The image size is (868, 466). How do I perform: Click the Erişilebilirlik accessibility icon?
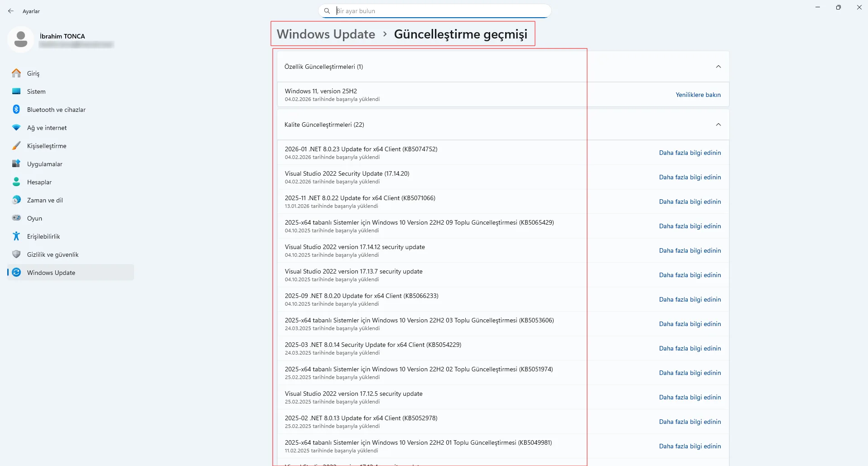pyautogui.click(x=16, y=236)
